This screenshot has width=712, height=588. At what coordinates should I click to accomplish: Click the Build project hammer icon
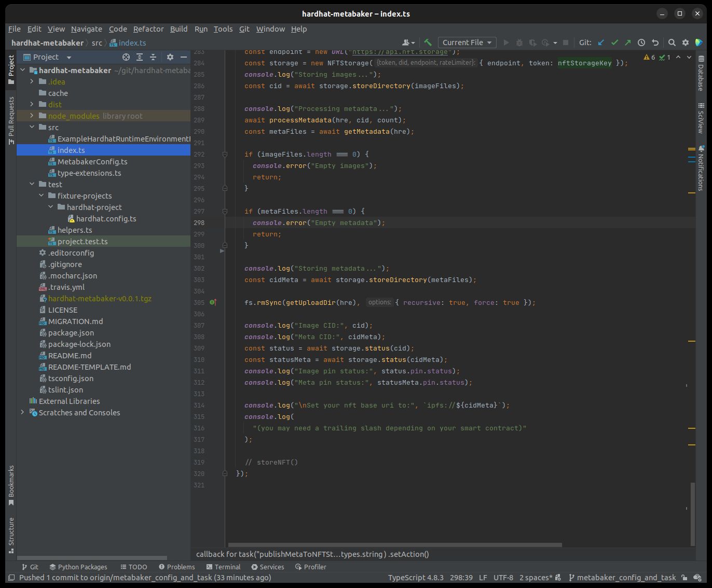tap(428, 43)
